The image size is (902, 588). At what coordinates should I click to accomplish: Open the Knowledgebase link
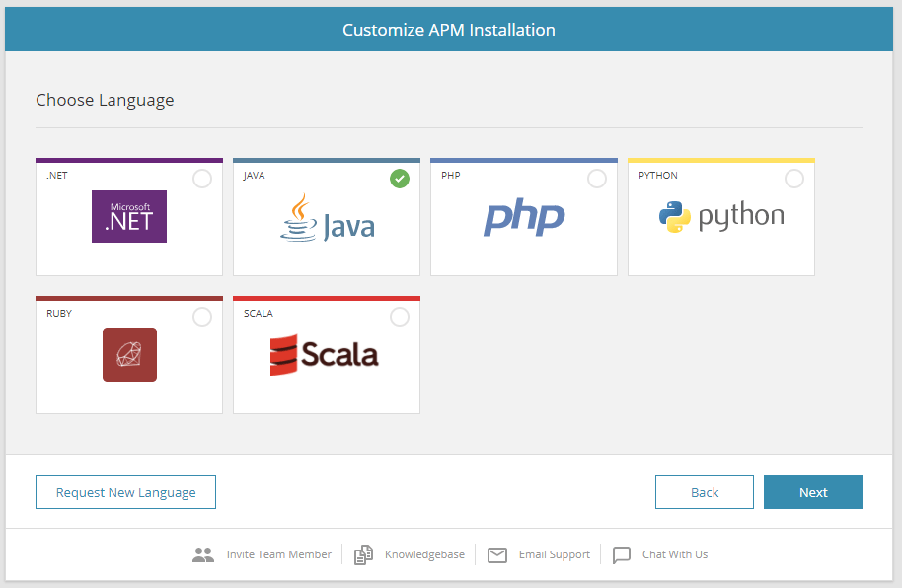click(424, 554)
